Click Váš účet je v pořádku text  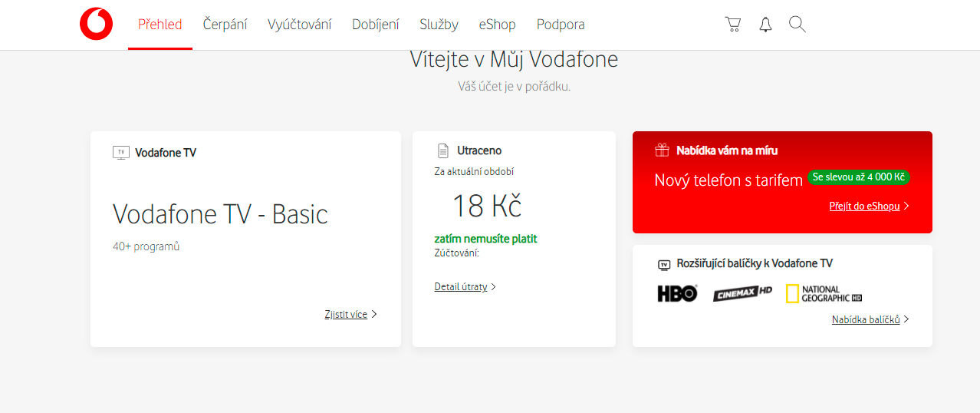pos(515,86)
